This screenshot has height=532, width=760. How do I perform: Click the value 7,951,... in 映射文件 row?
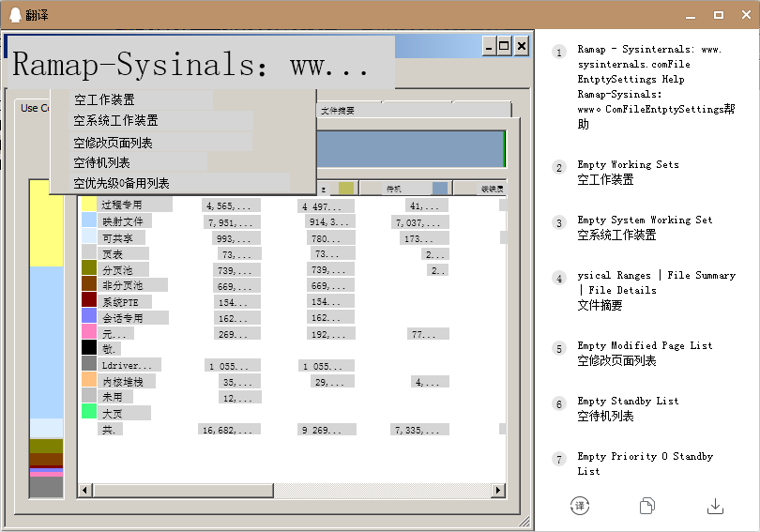[x=231, y=222]
